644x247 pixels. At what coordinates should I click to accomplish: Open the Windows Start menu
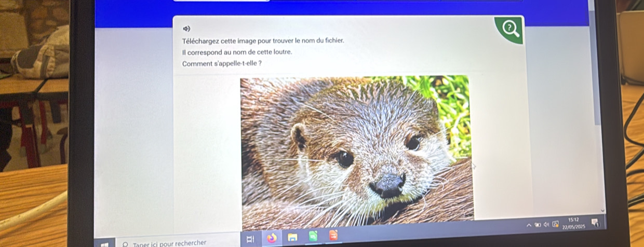107,244
